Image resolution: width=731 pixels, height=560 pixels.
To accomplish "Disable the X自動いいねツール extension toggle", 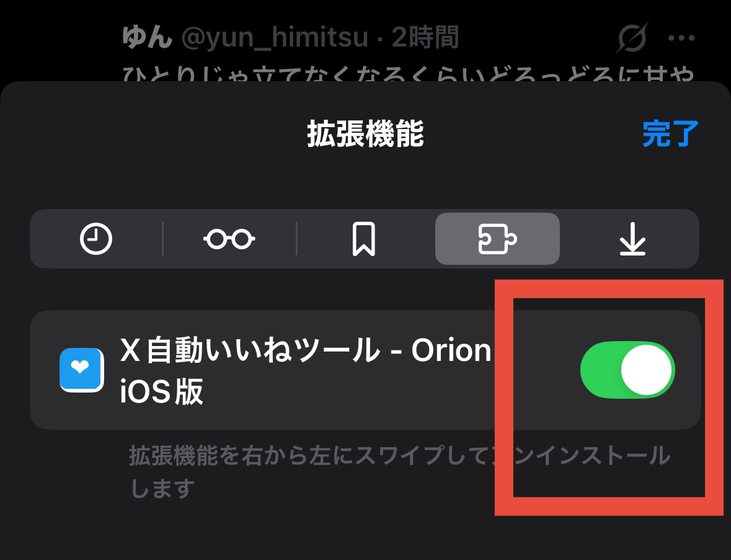I will tap(627, 370).
